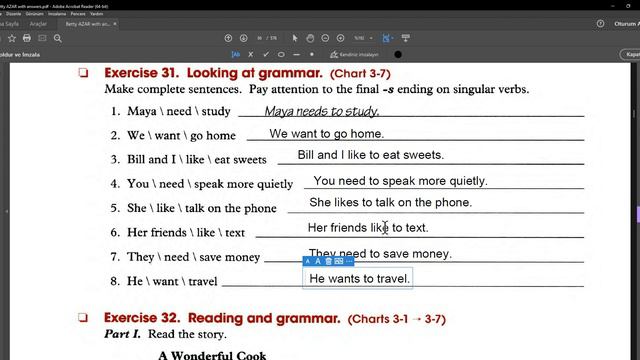
Task: Open the Pencere menu
Action: tap(78, 14)
